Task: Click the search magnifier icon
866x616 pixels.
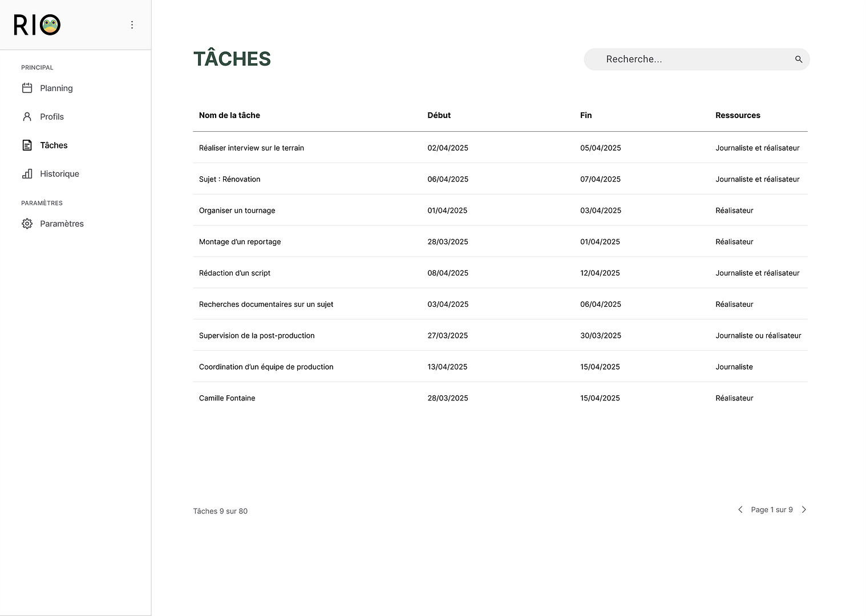Action: [x=798, y=59]
